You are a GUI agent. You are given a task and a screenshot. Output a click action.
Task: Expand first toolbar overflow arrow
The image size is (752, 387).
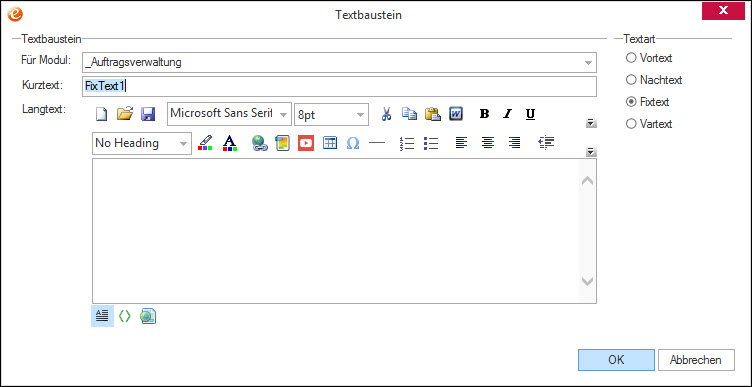pos(591,124)
